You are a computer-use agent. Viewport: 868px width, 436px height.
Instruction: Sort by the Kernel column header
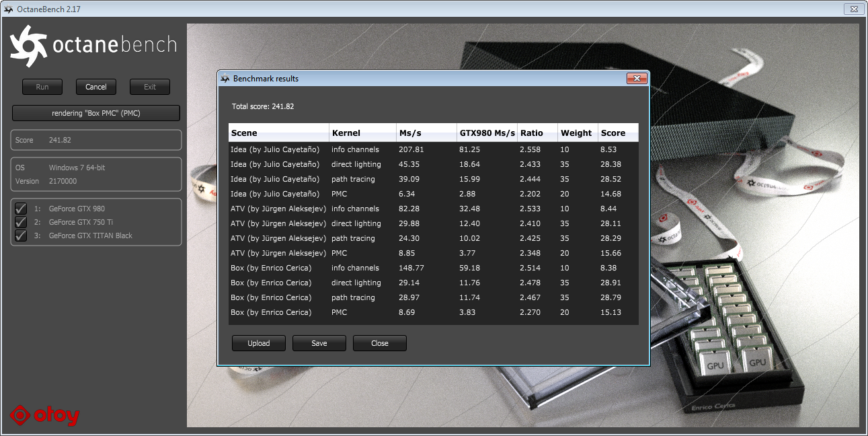coord(362,133)
